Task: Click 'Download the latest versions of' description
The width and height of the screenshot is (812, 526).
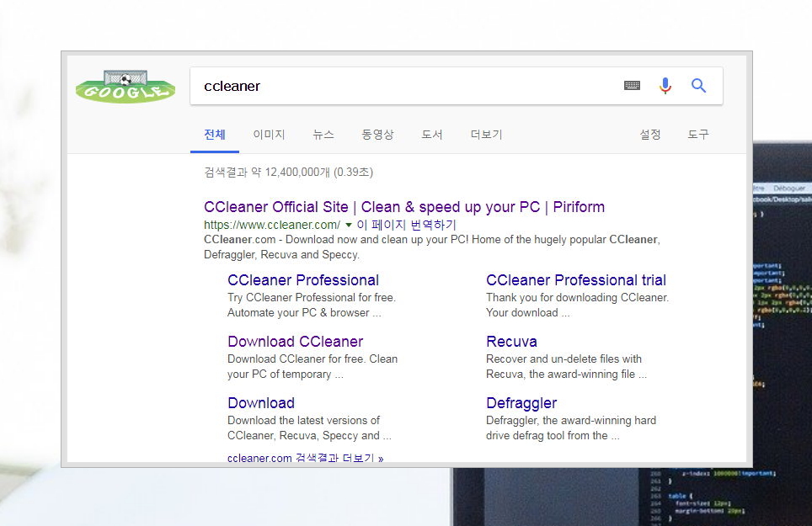Action: [x=309, y=428]
